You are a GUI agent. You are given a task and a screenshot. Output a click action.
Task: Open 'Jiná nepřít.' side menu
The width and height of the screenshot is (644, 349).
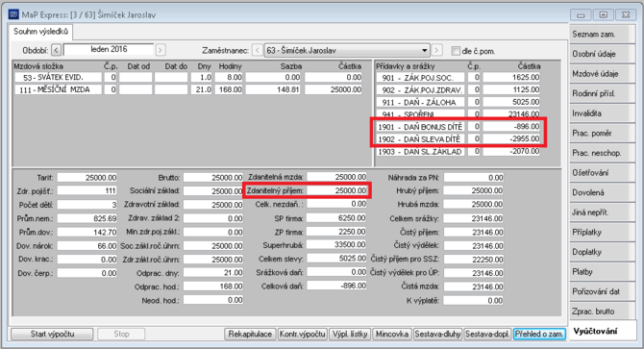602,212
